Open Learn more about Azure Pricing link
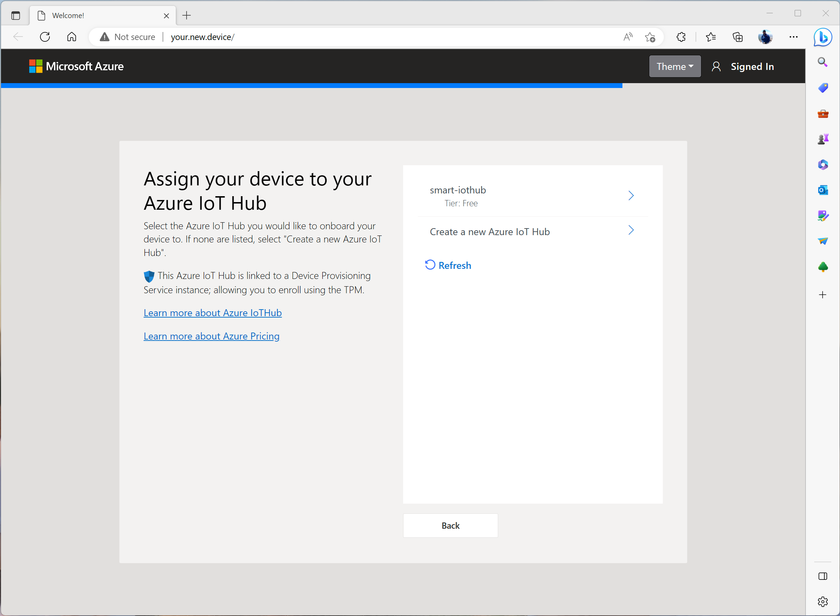This screenshot has width=840, height=616. pos(212,336)
